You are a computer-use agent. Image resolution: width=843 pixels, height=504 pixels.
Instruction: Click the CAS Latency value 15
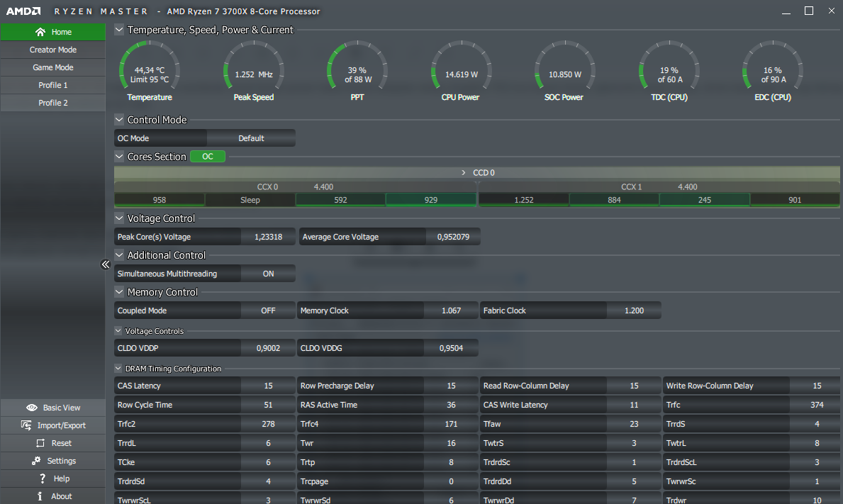coord(268,386)
